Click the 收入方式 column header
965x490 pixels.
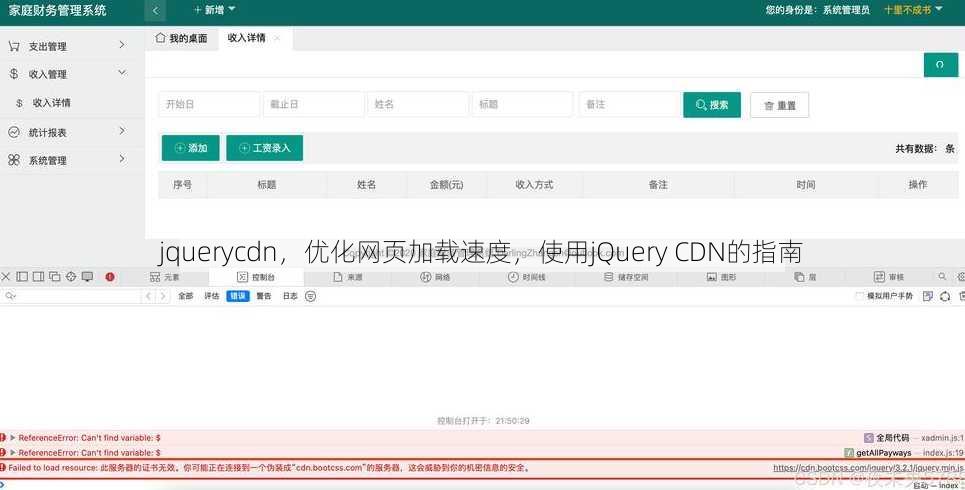pyautogui.click(x=534, y=185)
